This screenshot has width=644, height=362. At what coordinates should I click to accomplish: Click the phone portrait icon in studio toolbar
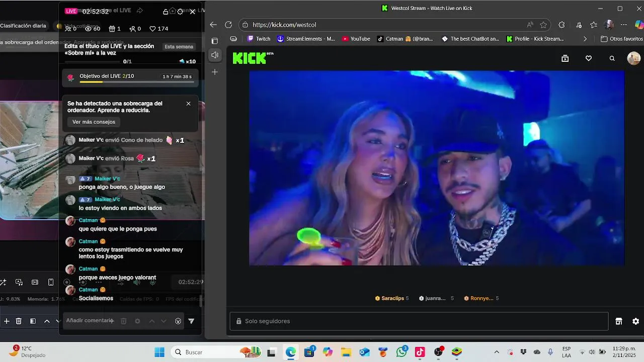pyautogui.click(x=51, y=283)
